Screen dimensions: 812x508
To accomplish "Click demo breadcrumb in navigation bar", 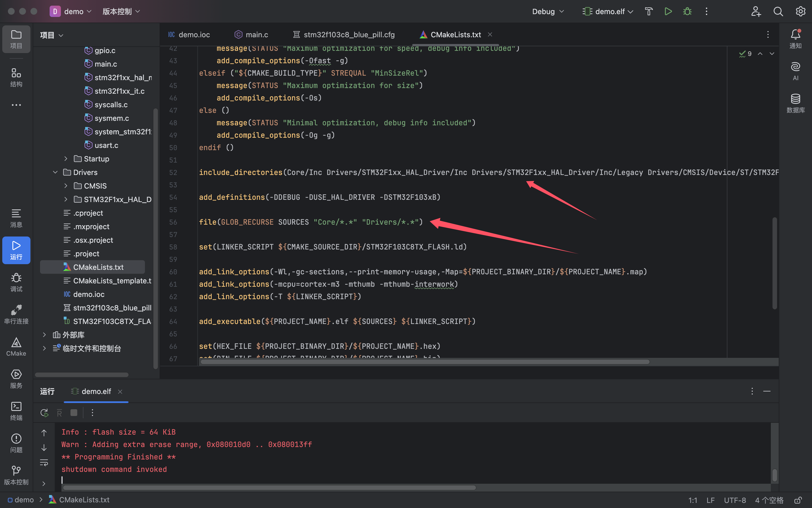I will coord(21,500).
